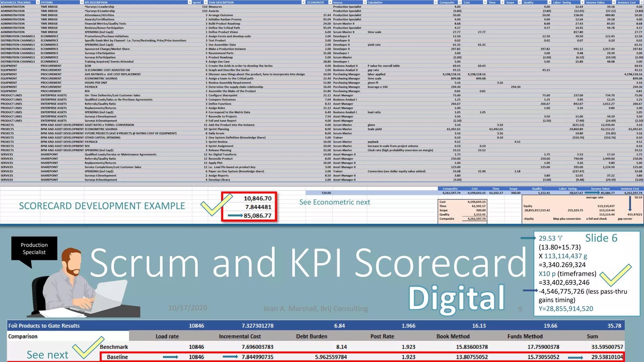Select the '33.59500757' Benchmark sum value
The image size is (644, 362).
[x=607, y=347]
